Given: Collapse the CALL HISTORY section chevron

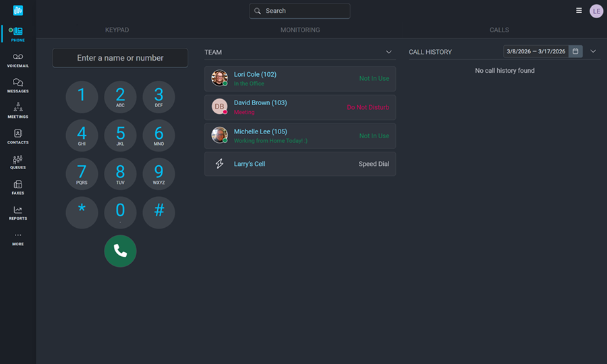Looking at the screenshot, I should pyautogui.click(x=593, y=51).
